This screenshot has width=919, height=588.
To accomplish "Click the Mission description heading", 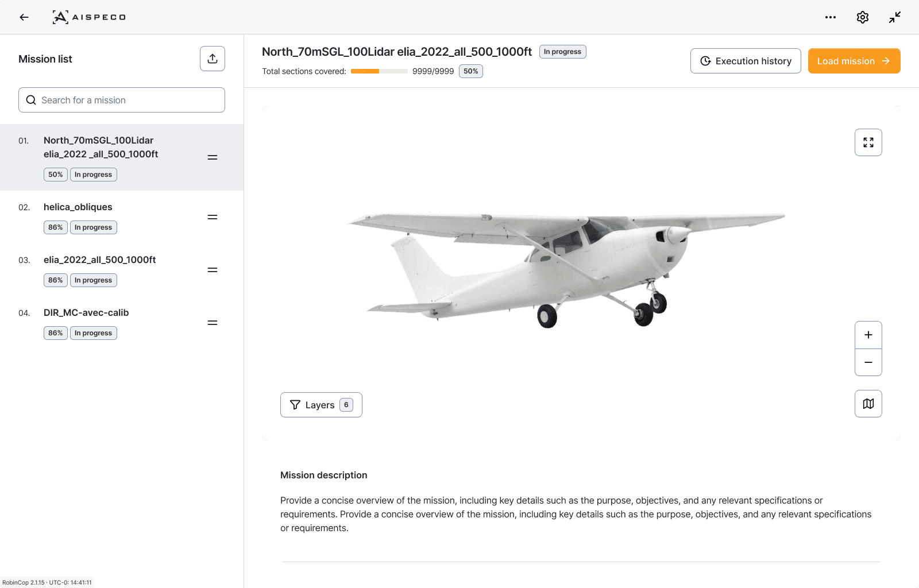I will pyautogui.click(x=324, y=475).
